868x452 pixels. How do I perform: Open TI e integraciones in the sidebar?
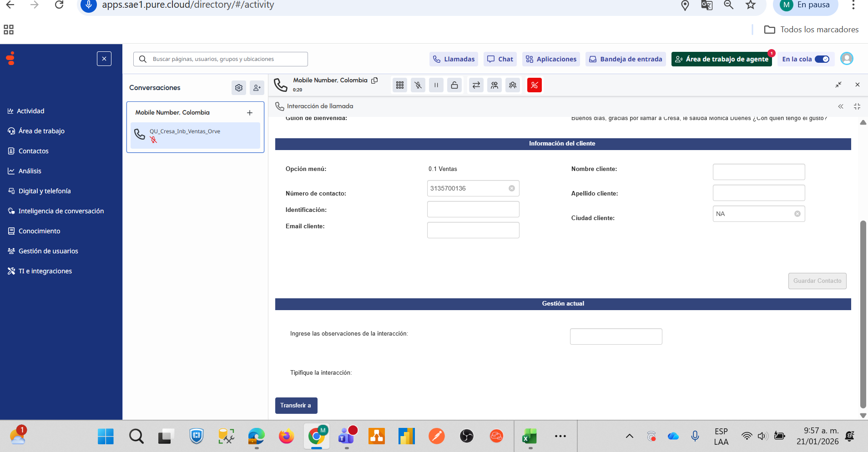pyautogui.click(x=40, y=271)
